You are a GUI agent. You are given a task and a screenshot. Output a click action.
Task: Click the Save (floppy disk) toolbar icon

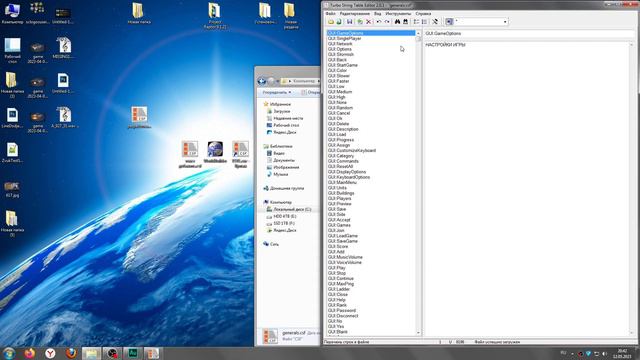point(349,22)
